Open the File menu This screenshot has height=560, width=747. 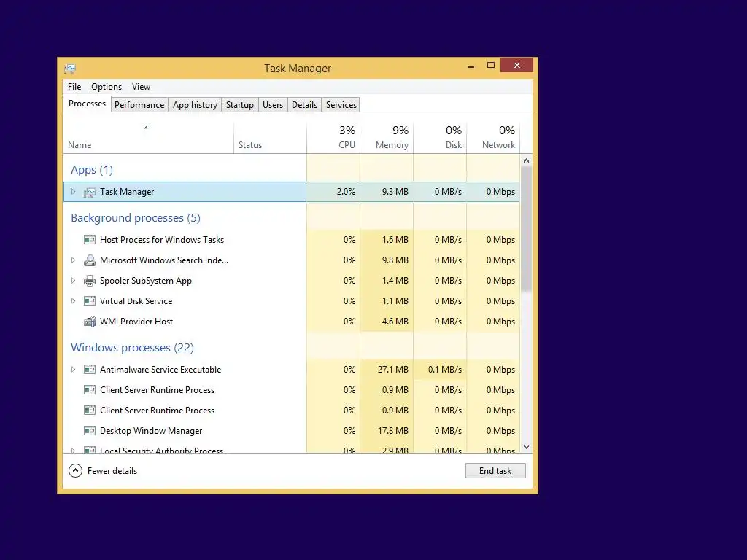click(74, 87)
